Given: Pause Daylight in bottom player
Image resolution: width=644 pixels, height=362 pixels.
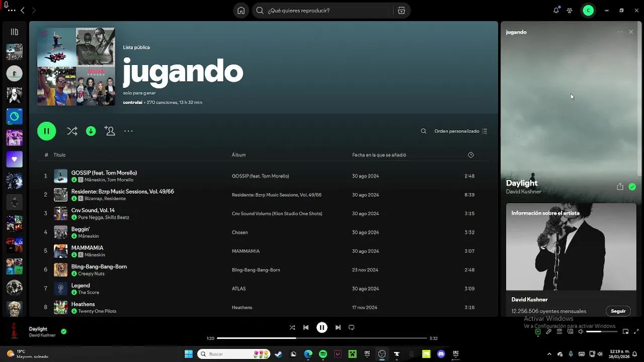Looking at the screenshot, I should [322, 327].
